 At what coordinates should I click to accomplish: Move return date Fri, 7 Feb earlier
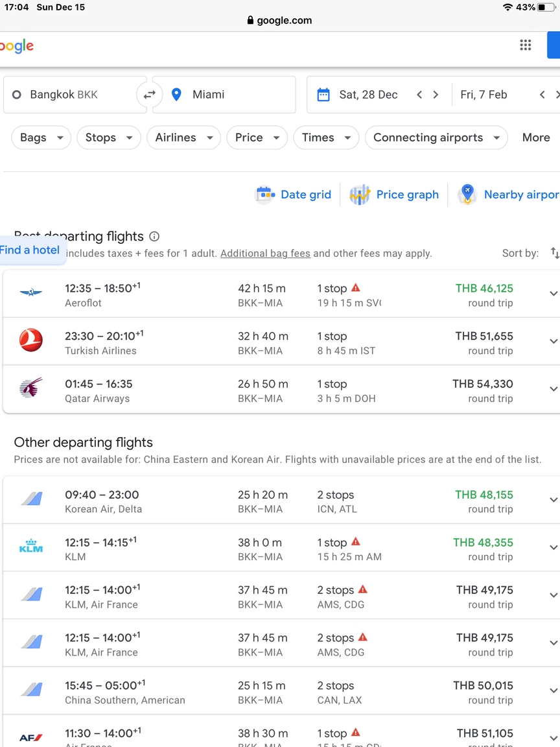pos(542,95)
